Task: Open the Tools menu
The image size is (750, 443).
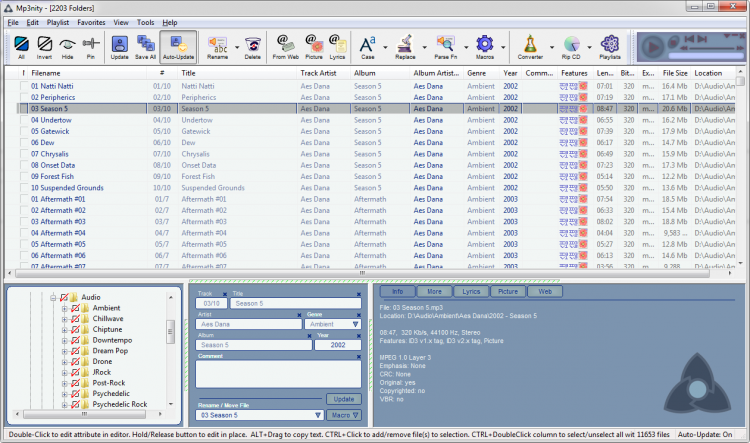Action: (x=145, y=22)
